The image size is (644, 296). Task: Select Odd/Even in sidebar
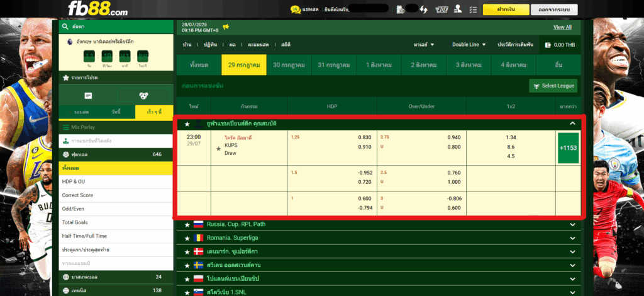[116, 209]
